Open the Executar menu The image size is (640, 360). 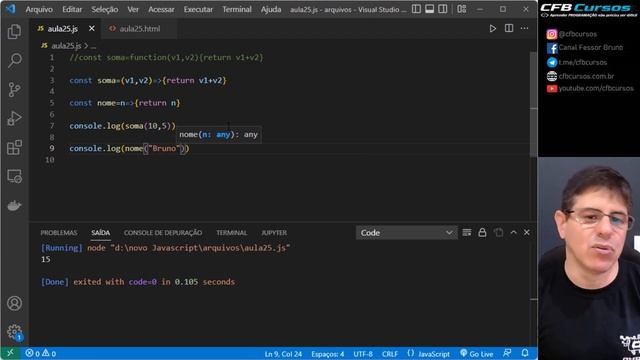(x=198, y=9)
